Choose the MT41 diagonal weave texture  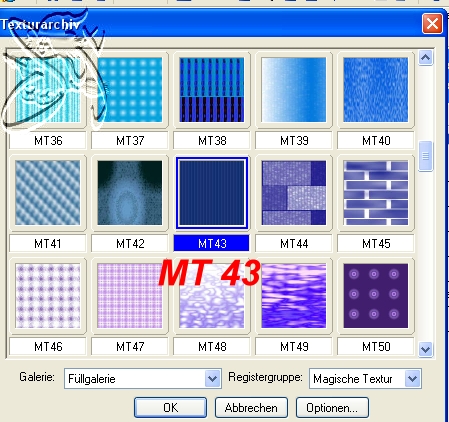pyautogui.click(x=48, y=193)
